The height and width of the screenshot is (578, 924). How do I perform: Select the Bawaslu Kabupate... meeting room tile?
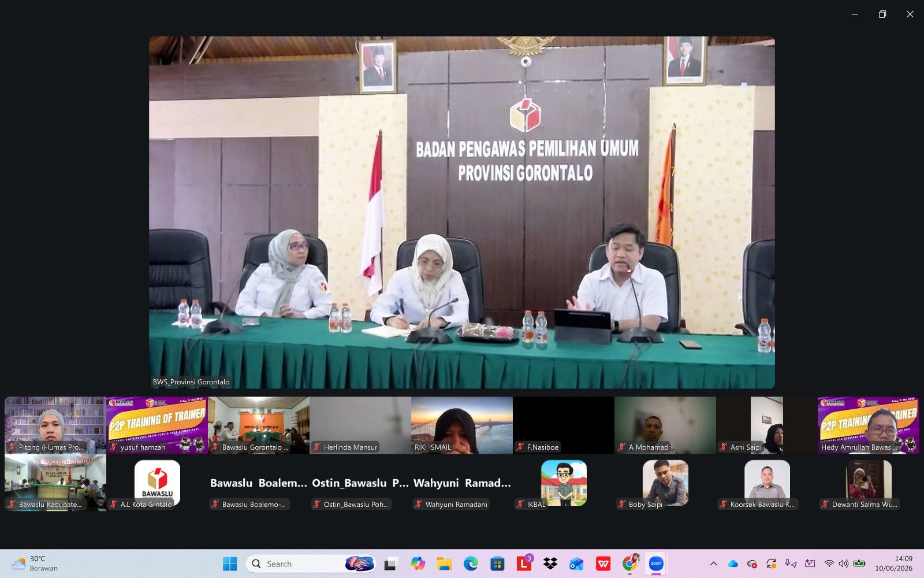pyautogui.click(x=55, y=482)
